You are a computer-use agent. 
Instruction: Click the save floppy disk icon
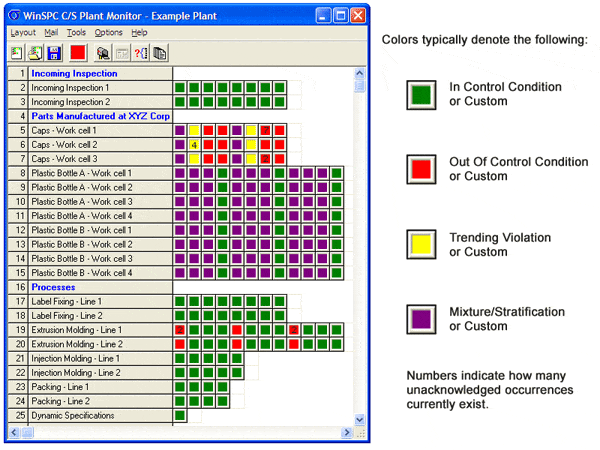click(x=54, y=52)
